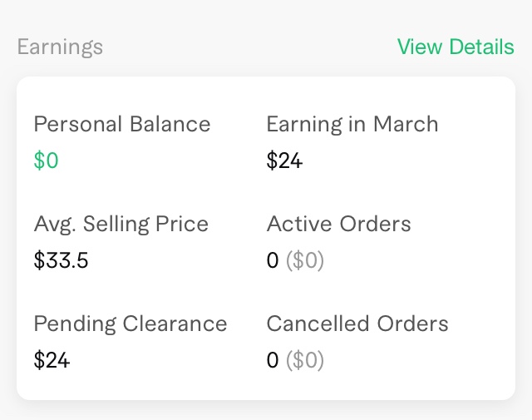532x420 pixels.
Task: Select the Active Orders label
Action: [338, 224]
